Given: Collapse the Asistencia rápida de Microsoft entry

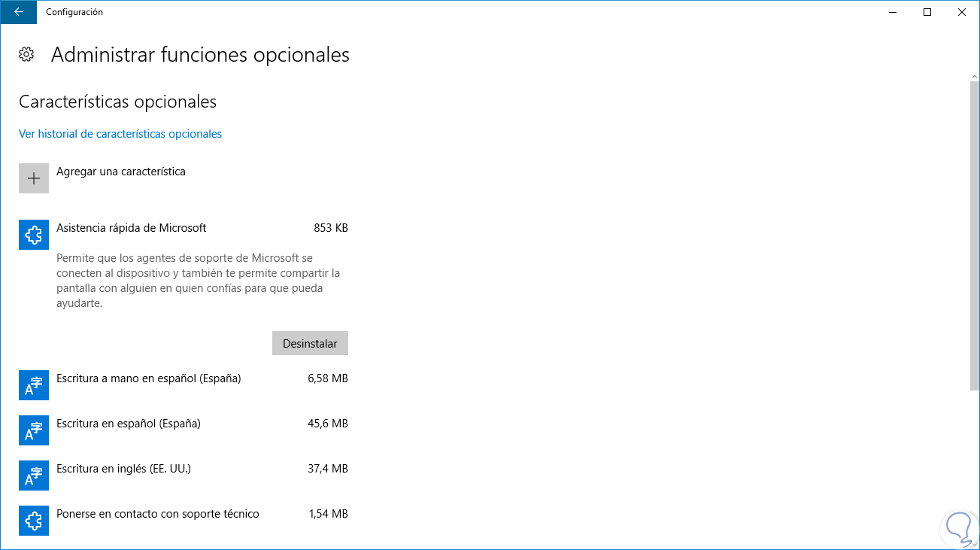Looking at the screenshot, I should point(131,228).
